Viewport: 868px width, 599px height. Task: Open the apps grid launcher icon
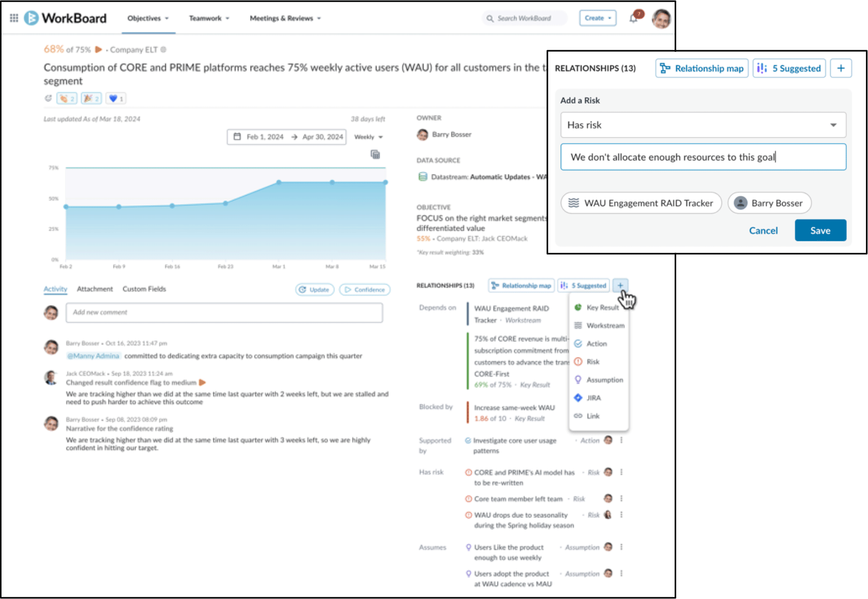pyautogui.click(x=14, y=18)
